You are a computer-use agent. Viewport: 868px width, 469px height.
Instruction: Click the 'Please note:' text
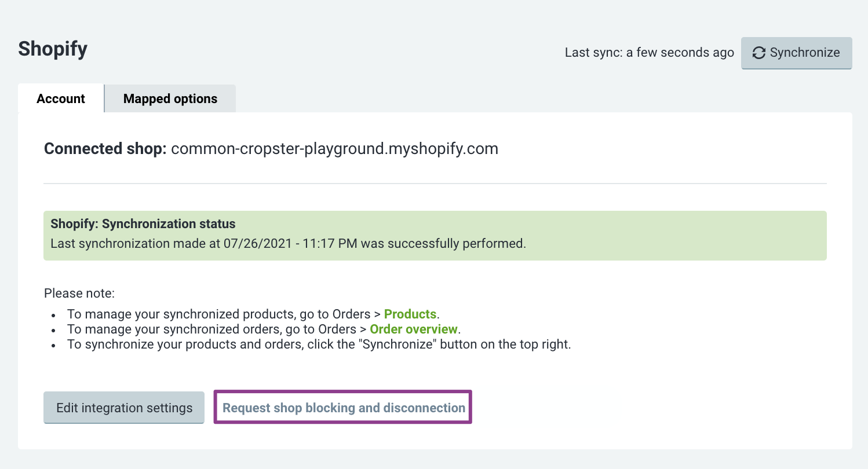79,293
